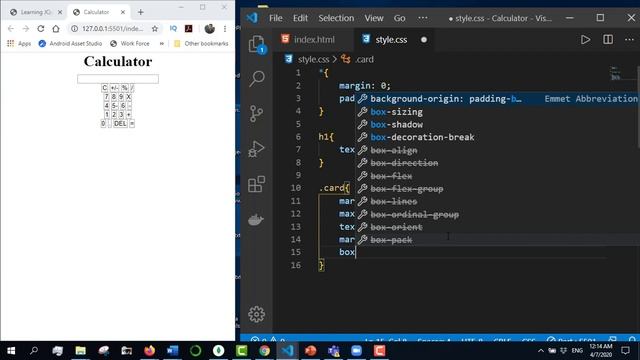This screenshot has height=360, width=640.
Task: Open the Windows notification center
Action: (x=625, y=351)
